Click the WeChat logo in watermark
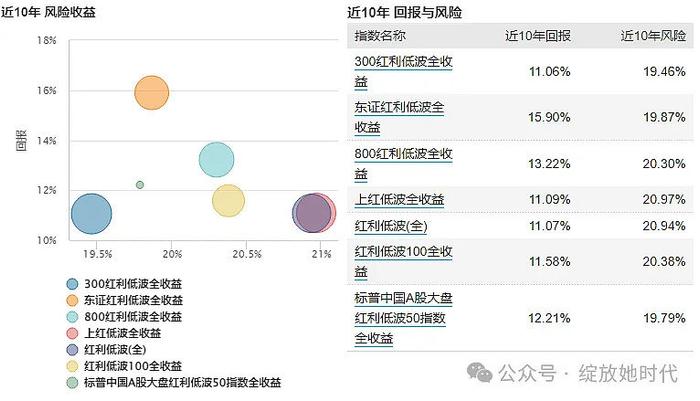700x401 pixels. point(479,373)
